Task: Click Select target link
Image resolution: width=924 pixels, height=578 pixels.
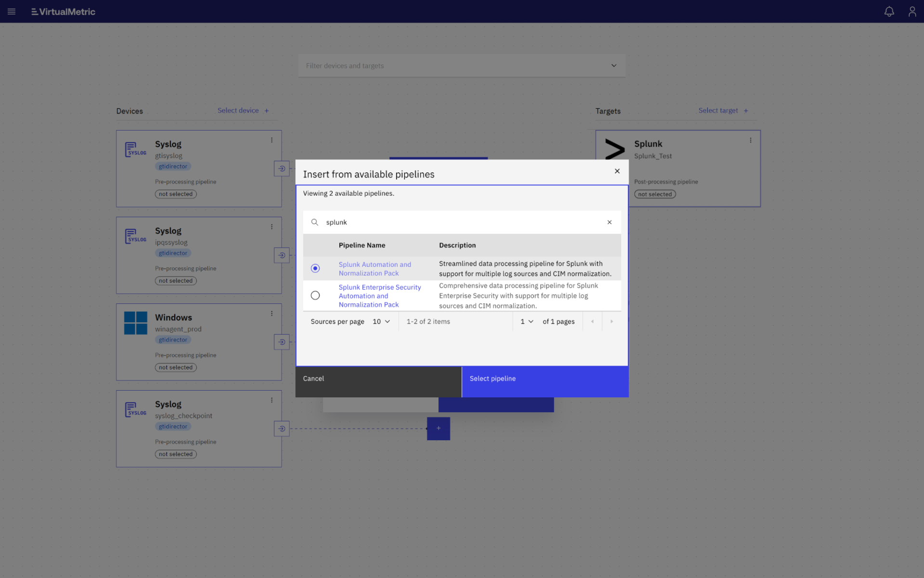Action: pos(723,110)
